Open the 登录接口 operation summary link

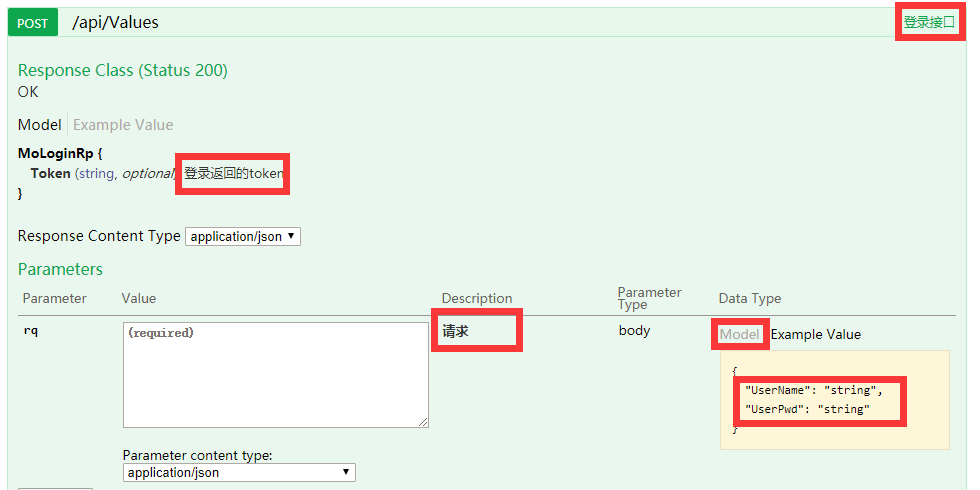929,22
